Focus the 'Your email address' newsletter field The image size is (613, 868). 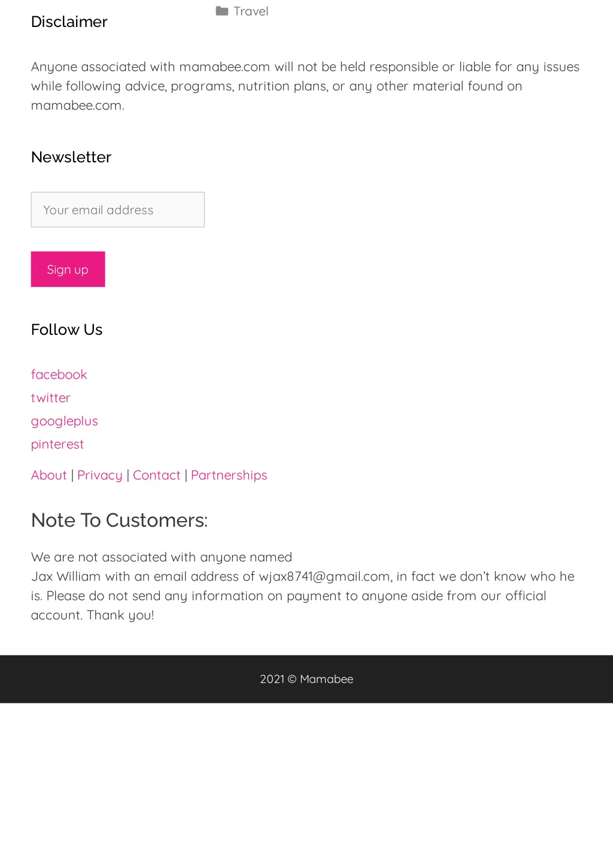click(118, 210)
